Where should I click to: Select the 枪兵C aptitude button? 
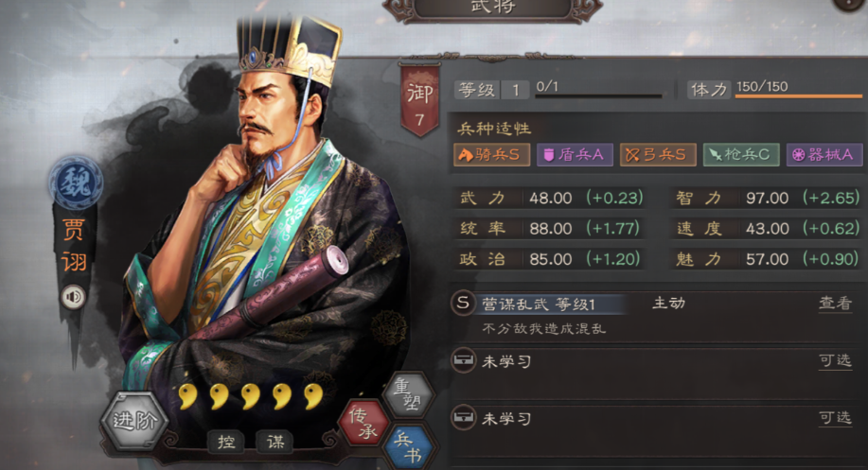point(741,155)
